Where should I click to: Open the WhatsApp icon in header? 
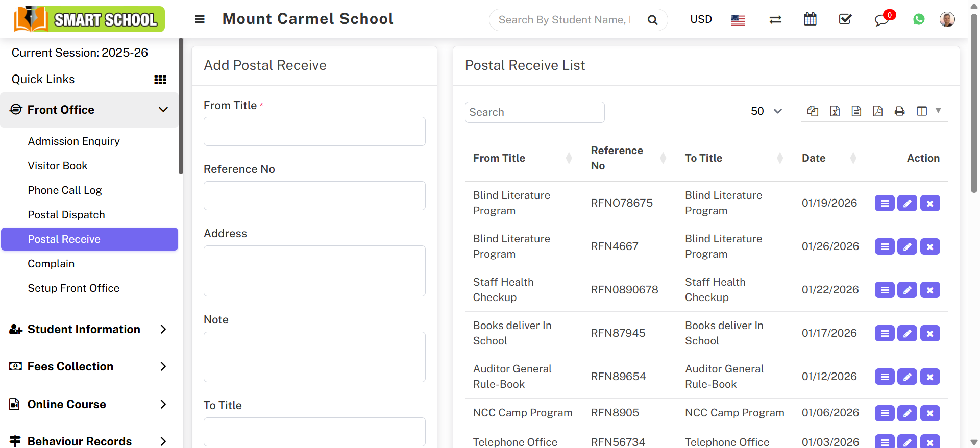tap(919, 19)
